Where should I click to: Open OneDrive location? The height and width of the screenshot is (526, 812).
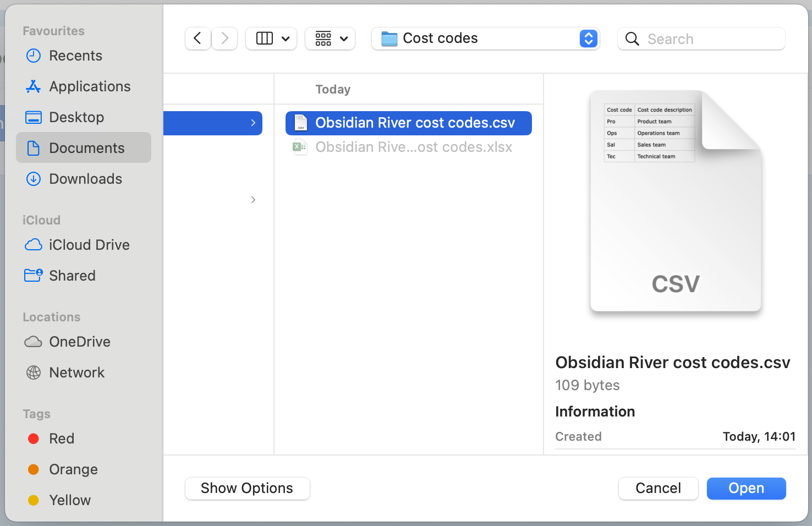click(x=80, y=342)
